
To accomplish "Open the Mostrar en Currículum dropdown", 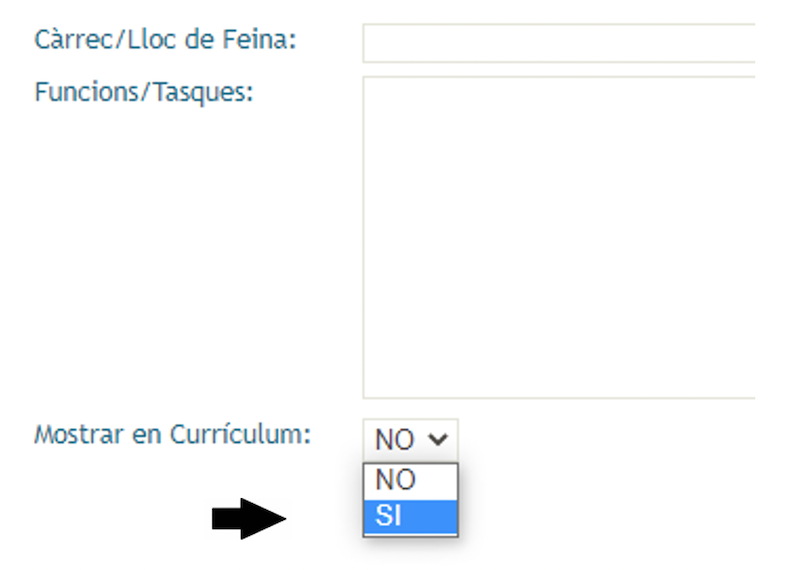I will point(410,439).
